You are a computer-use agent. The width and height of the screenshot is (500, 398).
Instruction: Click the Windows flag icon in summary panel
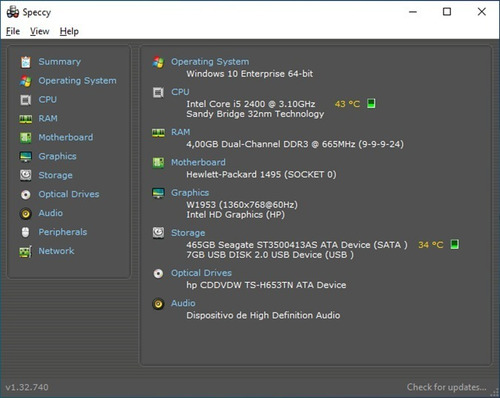click(158, 62)
